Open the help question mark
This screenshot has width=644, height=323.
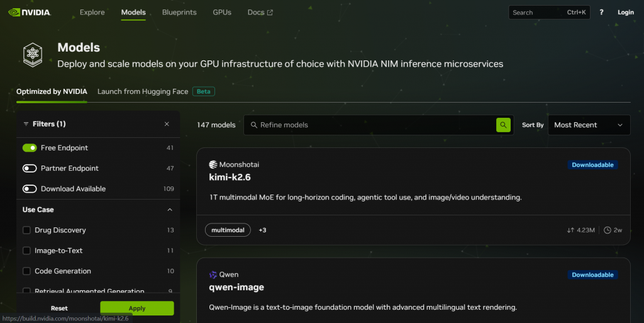pyautogui.click(x=601, y=13)
